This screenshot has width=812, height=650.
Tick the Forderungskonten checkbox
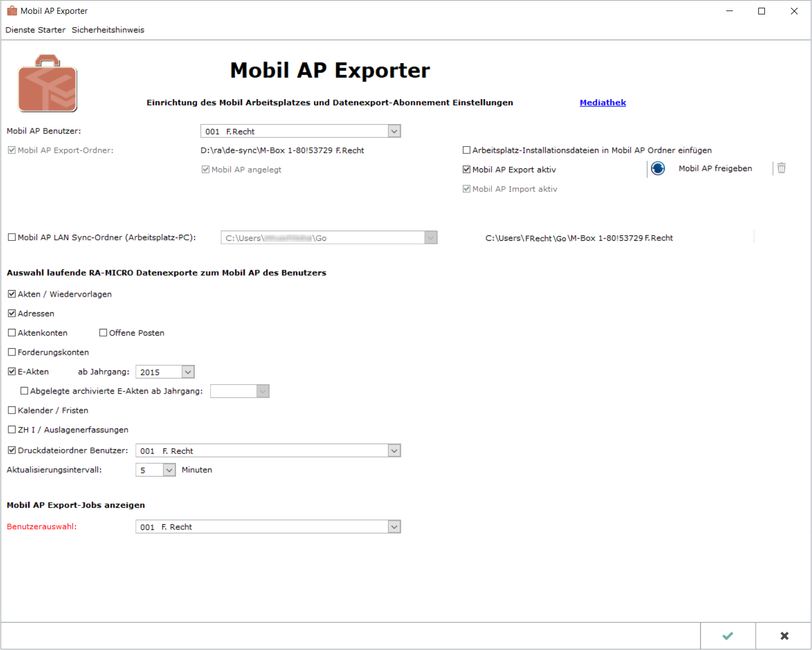point(12,352)
